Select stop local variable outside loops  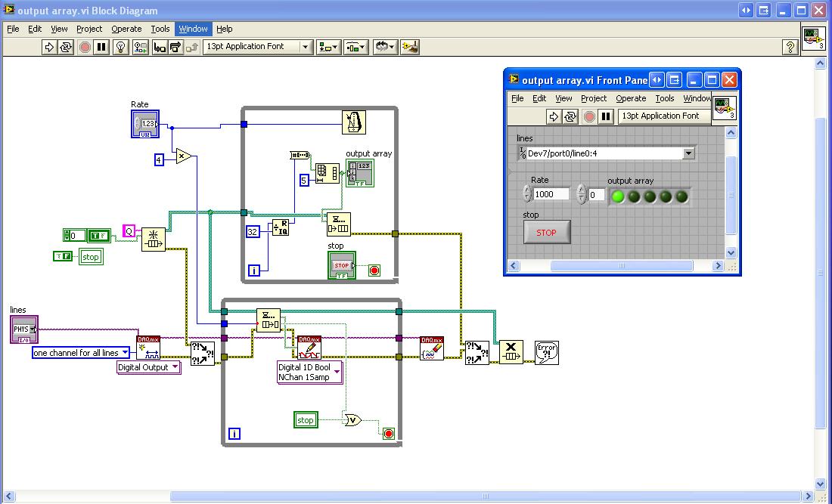tap(91, 257)
